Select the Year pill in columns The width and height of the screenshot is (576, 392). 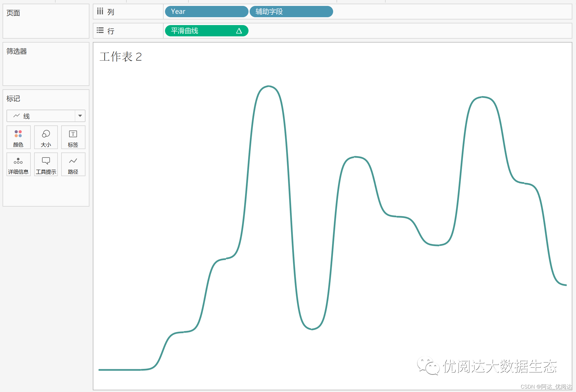[206, 12]
